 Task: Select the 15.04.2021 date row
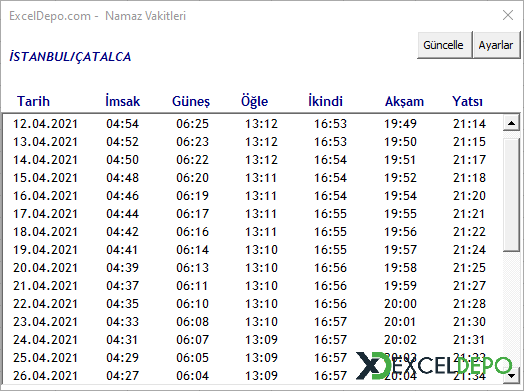click(x=252, y=178)
